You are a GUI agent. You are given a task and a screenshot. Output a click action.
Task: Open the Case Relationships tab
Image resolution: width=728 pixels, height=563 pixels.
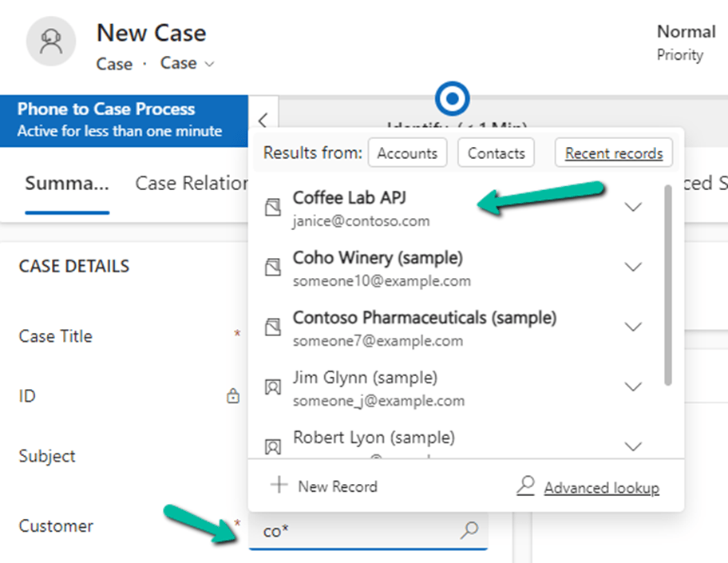(192, 184)
